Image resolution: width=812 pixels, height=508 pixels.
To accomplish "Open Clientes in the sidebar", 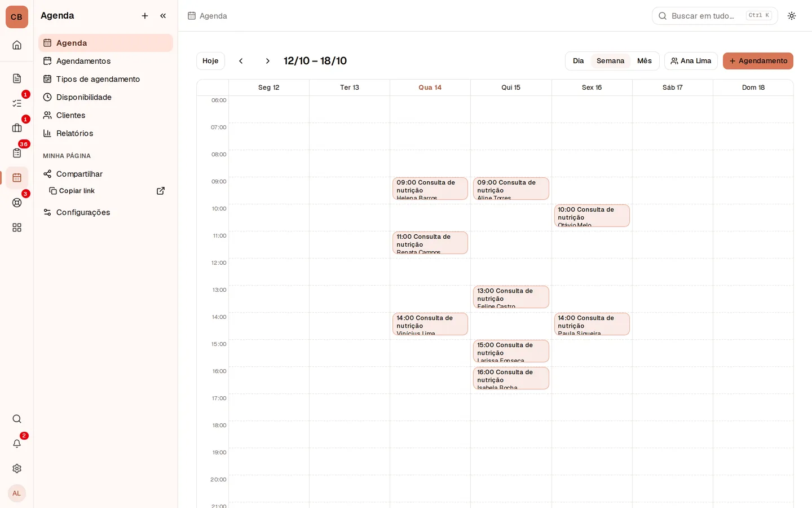I will 105,115.
